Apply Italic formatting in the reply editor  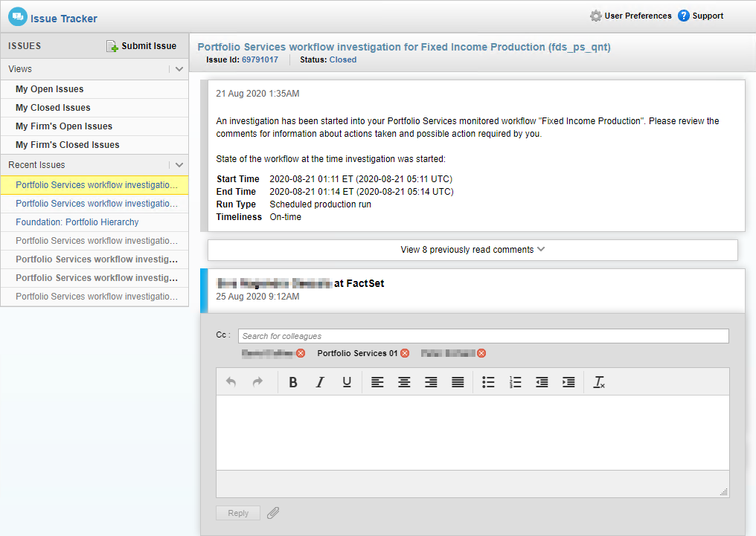tap(320, 382)
